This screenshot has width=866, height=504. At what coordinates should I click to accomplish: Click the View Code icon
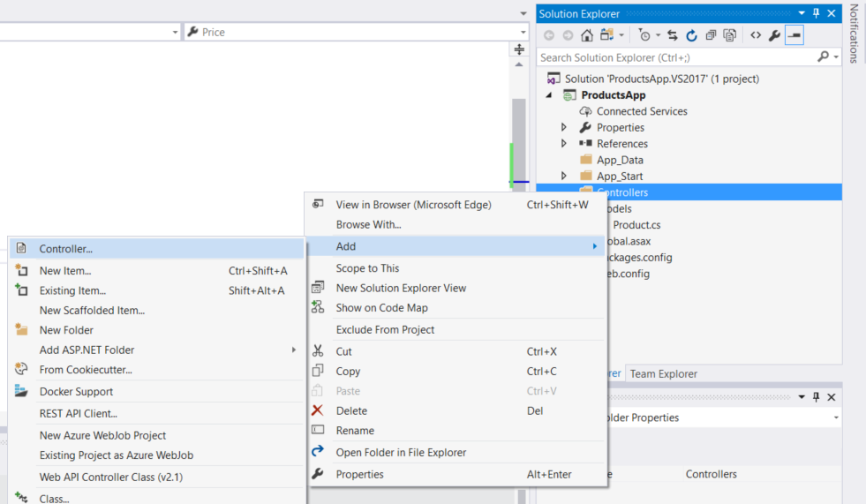(756, 35)
